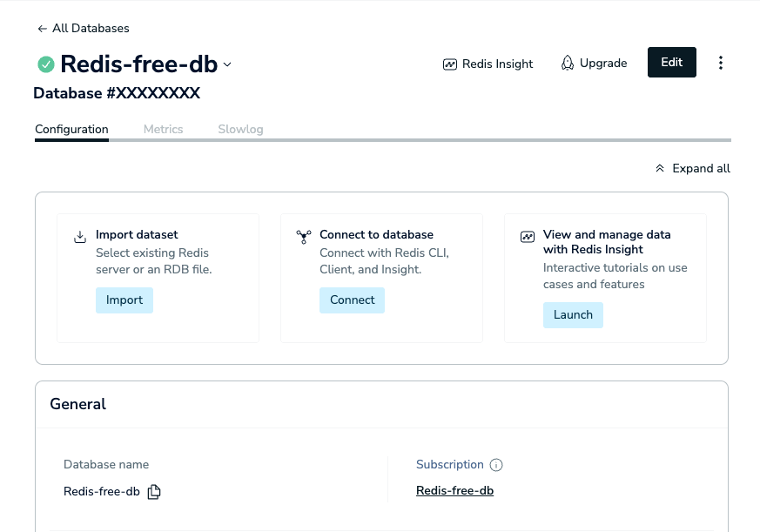Click the Redis Insight header icon
The height and width of the screenshot is (532, 760).
pyautogui.click(x=450, y=64)
